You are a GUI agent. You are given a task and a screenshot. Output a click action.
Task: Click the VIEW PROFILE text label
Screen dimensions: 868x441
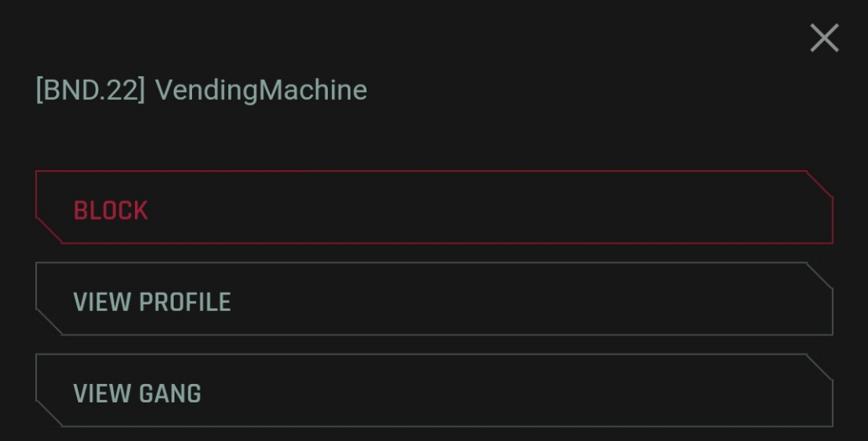tap(152, 302)
